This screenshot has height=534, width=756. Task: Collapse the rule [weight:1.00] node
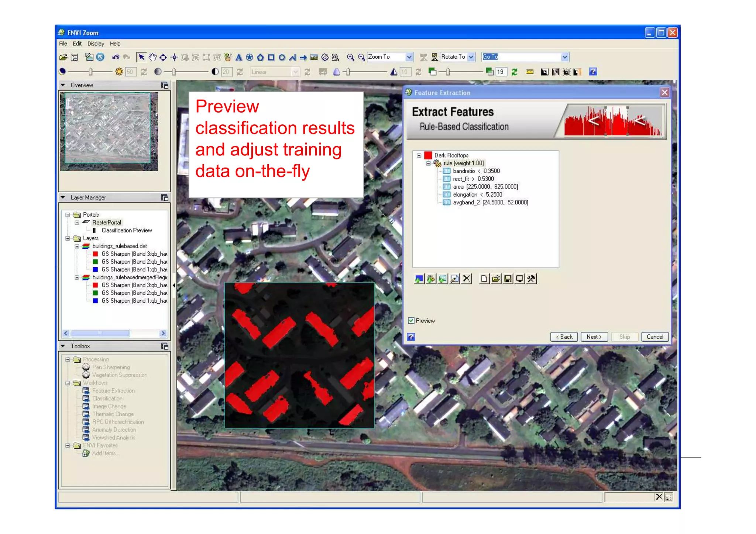[x=428, y=163]
